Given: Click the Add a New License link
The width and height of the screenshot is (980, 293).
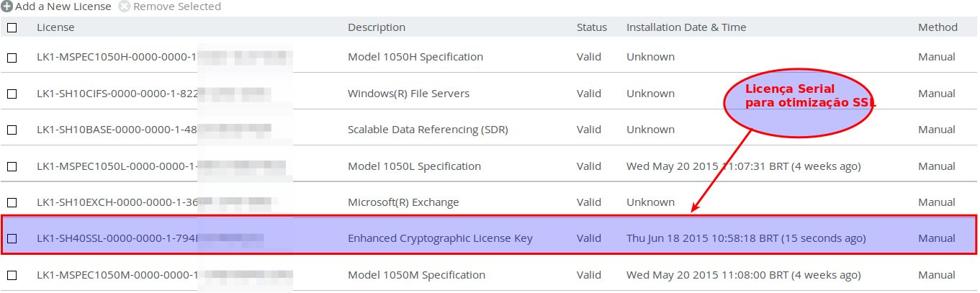Looking at the screenshot, I should coord(63,6).
